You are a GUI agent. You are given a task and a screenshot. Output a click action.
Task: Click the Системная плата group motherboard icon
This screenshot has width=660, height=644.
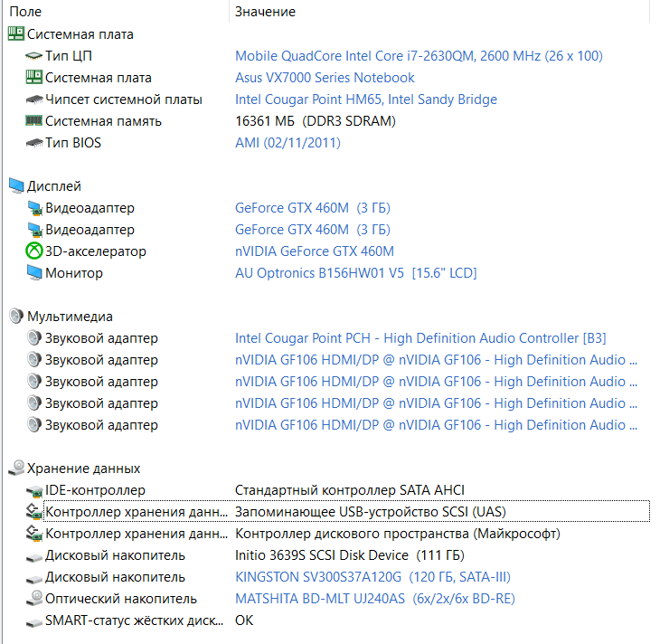(x=16, y=33)
